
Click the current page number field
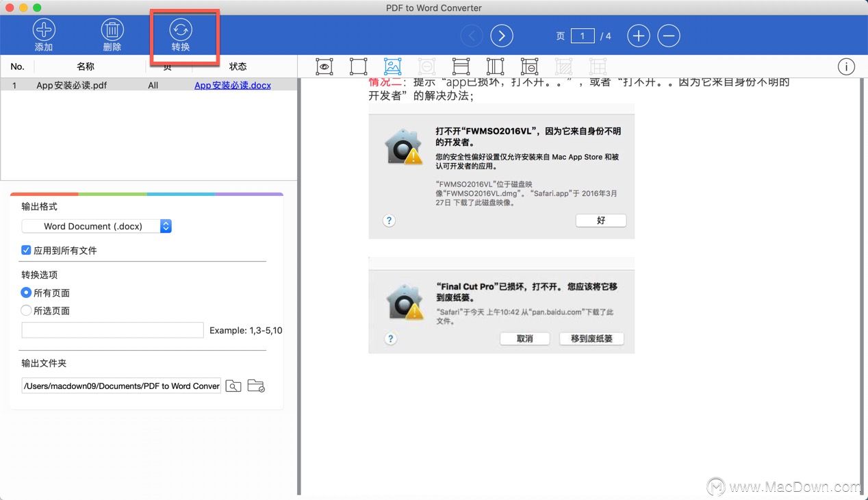(x=583, y=36)
